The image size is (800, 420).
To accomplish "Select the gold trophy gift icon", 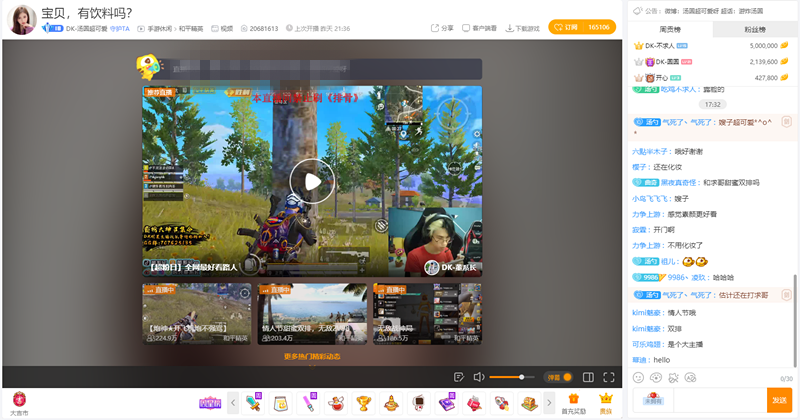I will tap(363, 403).
